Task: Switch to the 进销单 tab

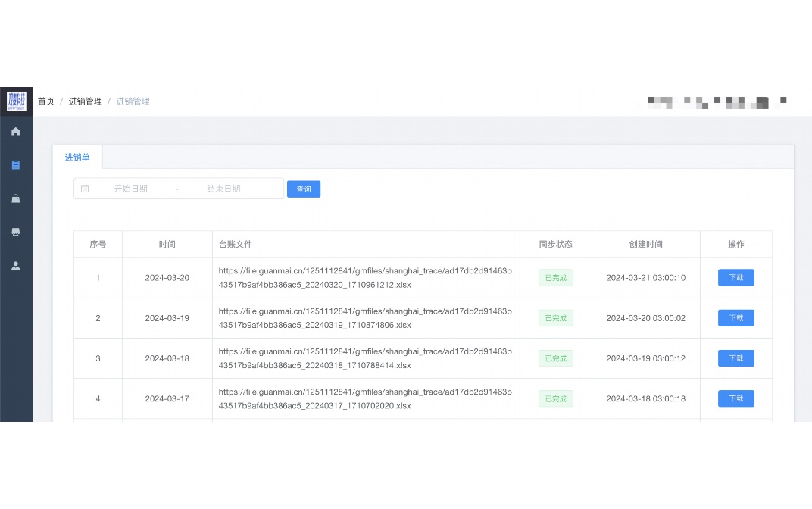Action: 77,158
